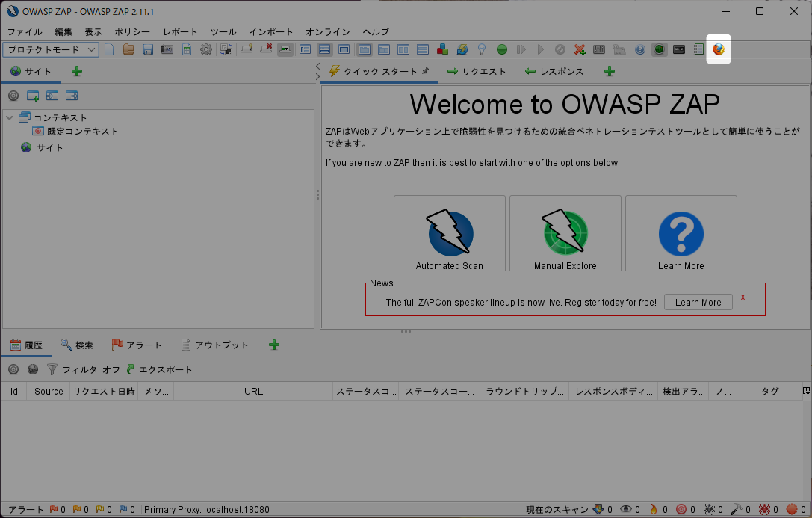
Task: Open the ツール menu
Action: [x=223, y=31]
